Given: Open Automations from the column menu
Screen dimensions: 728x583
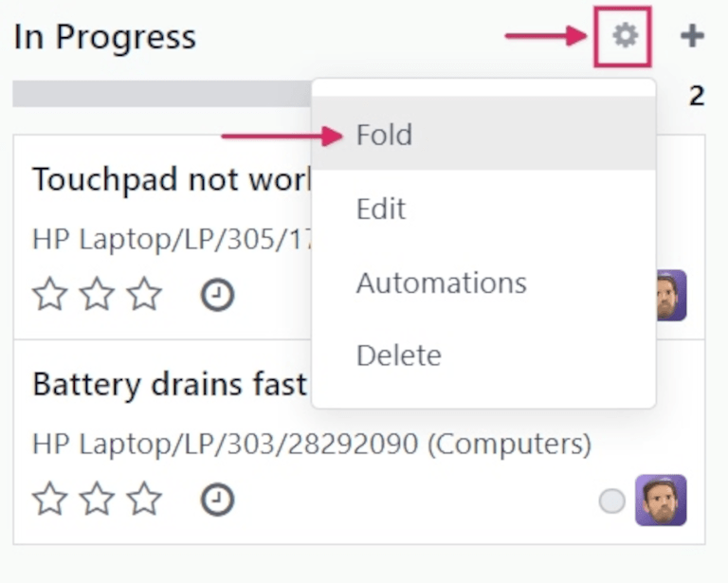Looking at the screenshot, I should pos(441,282).
